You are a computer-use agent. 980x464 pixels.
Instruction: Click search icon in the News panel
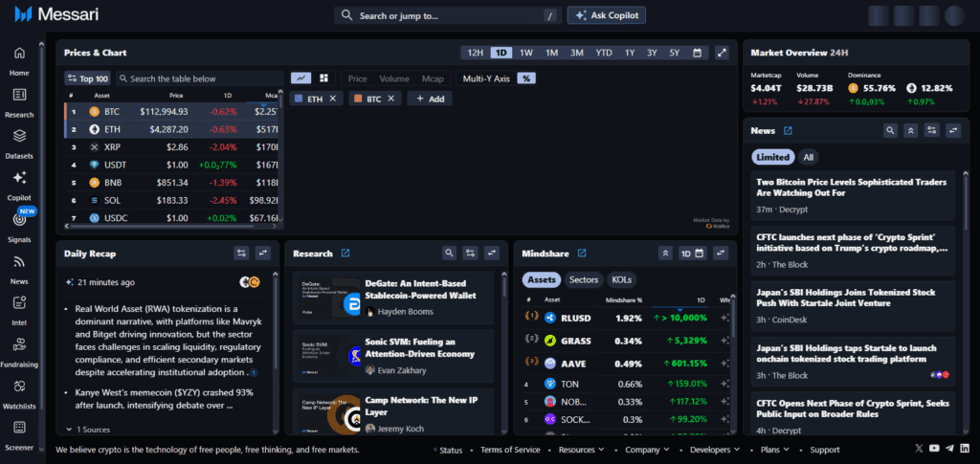pos(890,130)
